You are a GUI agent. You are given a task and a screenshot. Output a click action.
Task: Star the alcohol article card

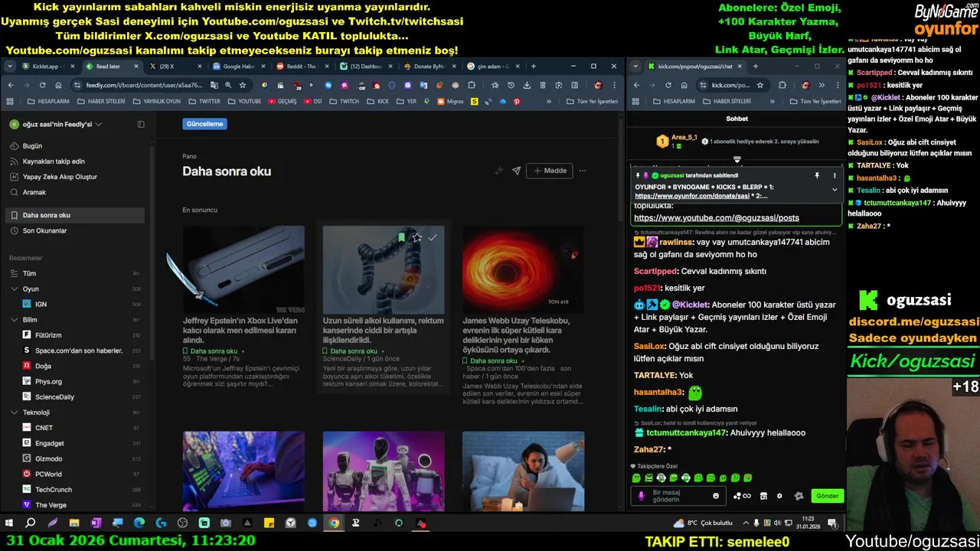coord(416,237)
